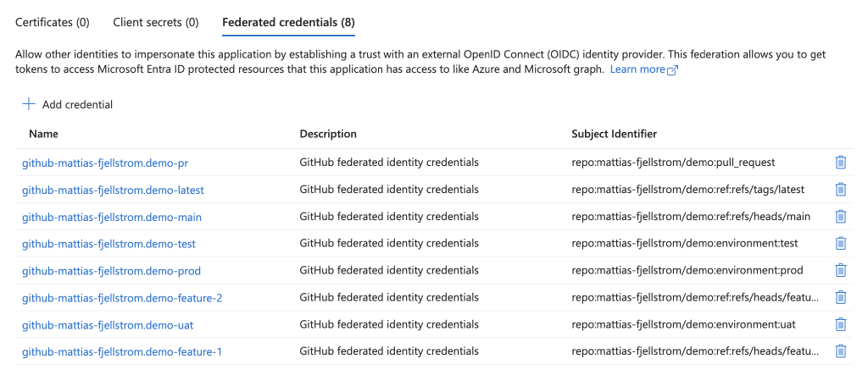This screenshot has height=381, width=868.
Task: Click trash icon for demo-latest credential
Action: pyautogui.click(x=840, y=189)
